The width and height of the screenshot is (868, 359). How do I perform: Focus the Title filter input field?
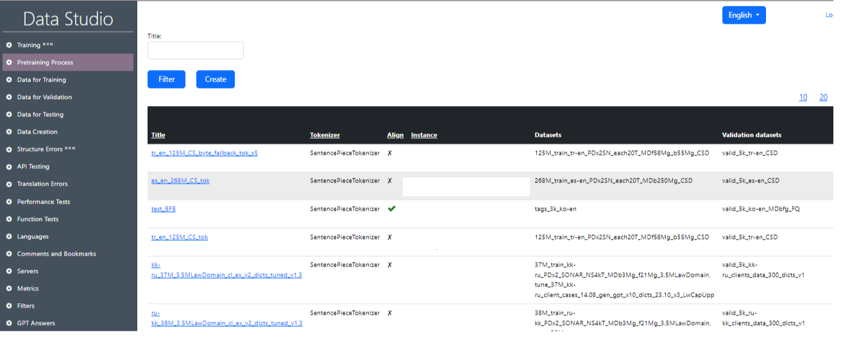click(x=196, y=51)
